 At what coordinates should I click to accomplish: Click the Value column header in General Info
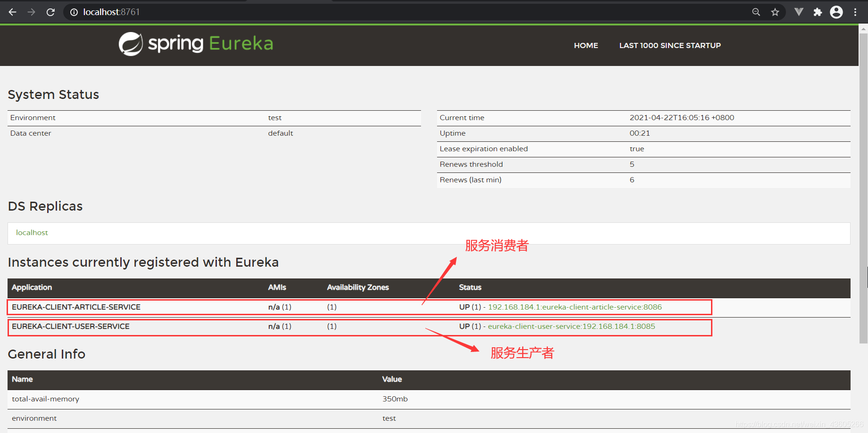click(x=392, y=379)
